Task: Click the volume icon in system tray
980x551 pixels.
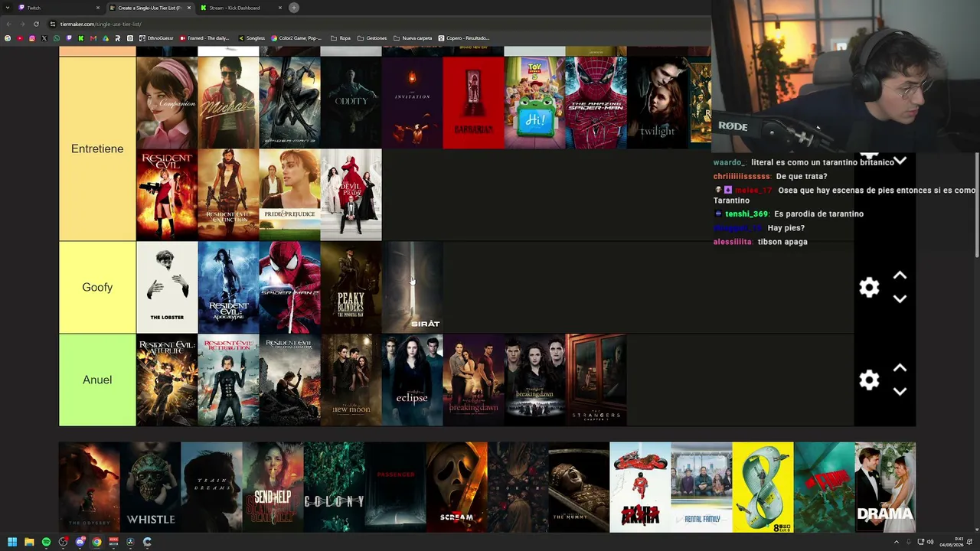Action: click(930, 542)
